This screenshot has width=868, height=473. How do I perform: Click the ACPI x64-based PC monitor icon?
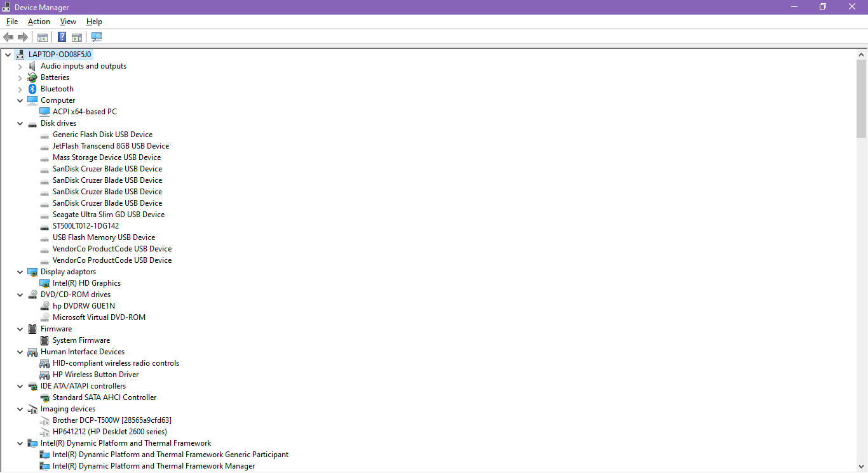[44, 112]
